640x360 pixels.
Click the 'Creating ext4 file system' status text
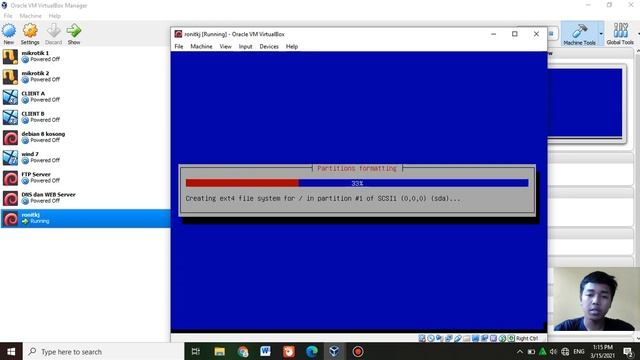(x=322, y=198)
